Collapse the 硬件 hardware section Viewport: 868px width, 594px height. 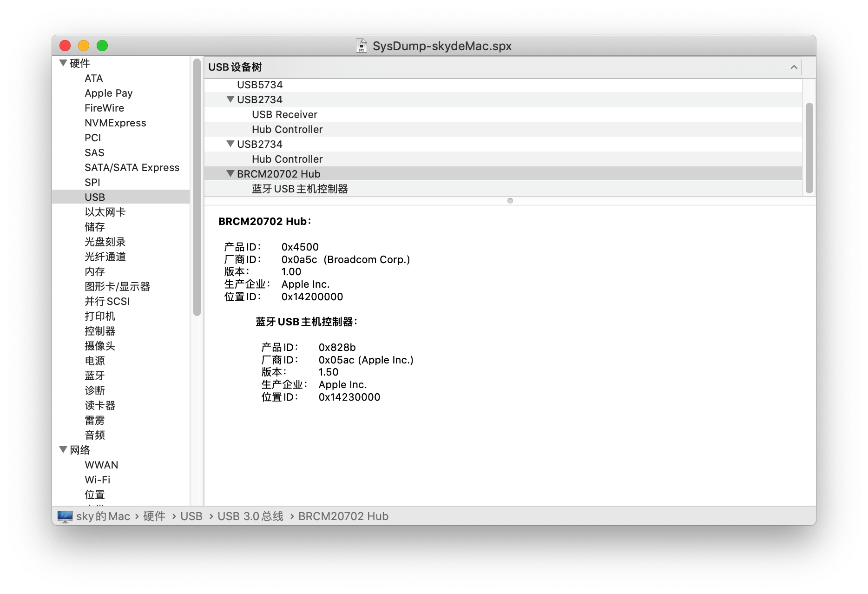63,63
